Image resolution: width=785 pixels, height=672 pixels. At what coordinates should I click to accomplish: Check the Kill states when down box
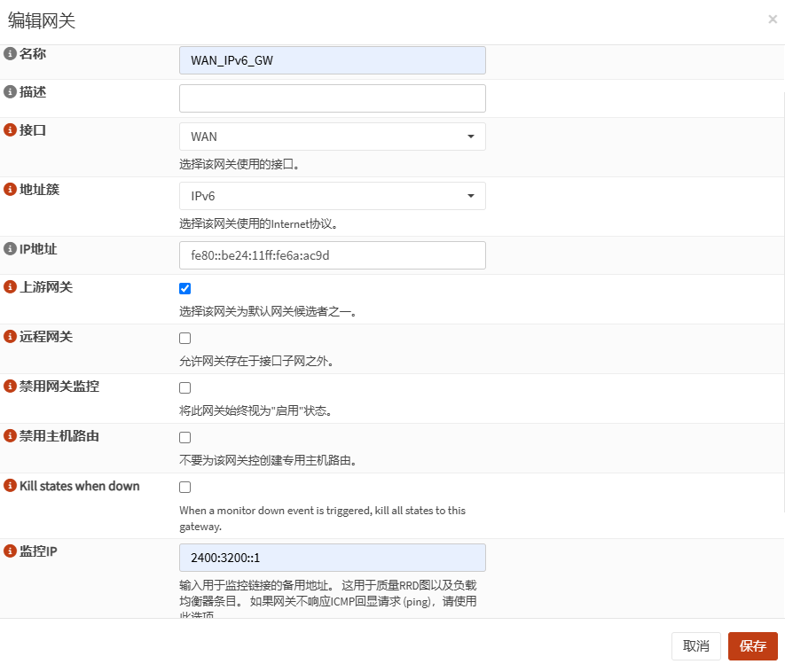pos(185,487)
